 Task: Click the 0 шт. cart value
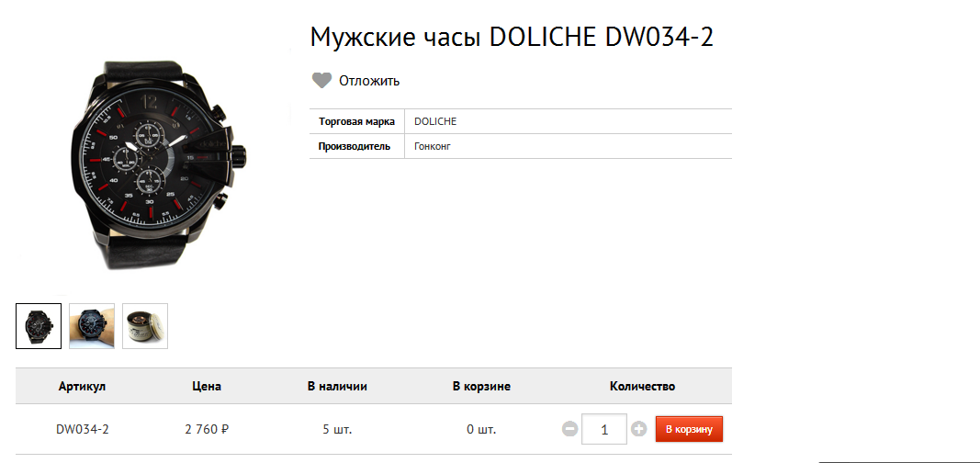point(482,429)
